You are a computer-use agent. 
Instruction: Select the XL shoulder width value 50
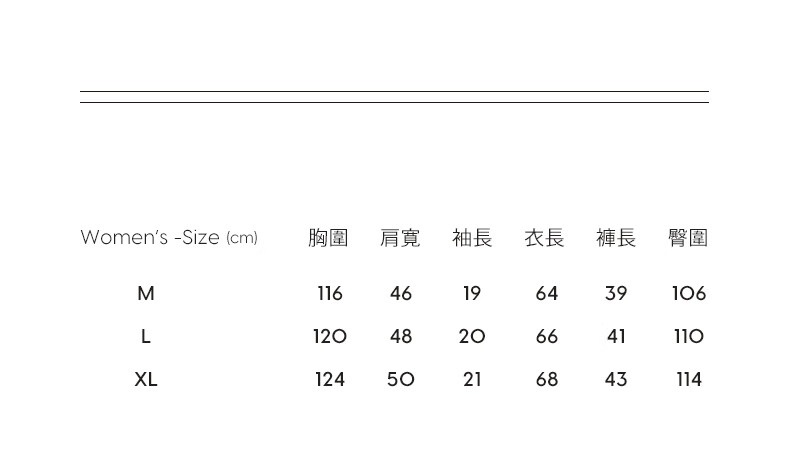(401, 379)
